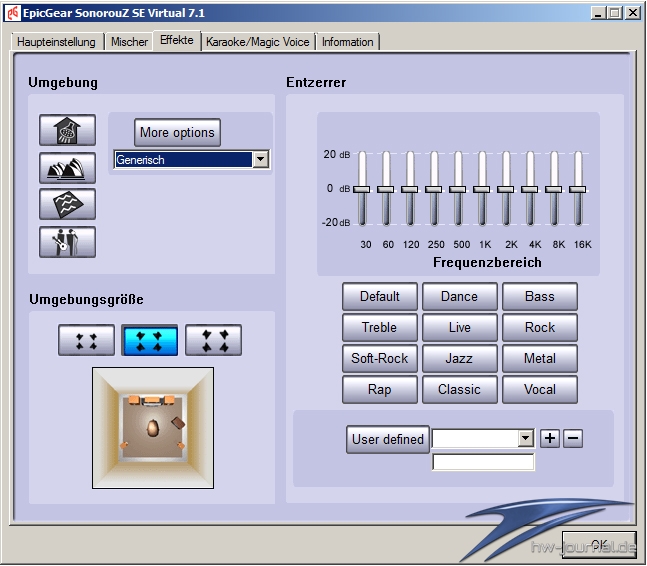This screenshot has width=647, height=566.
Task: Open the Karaoke/Magic Voice tab
Action: (x=257, y=42)
